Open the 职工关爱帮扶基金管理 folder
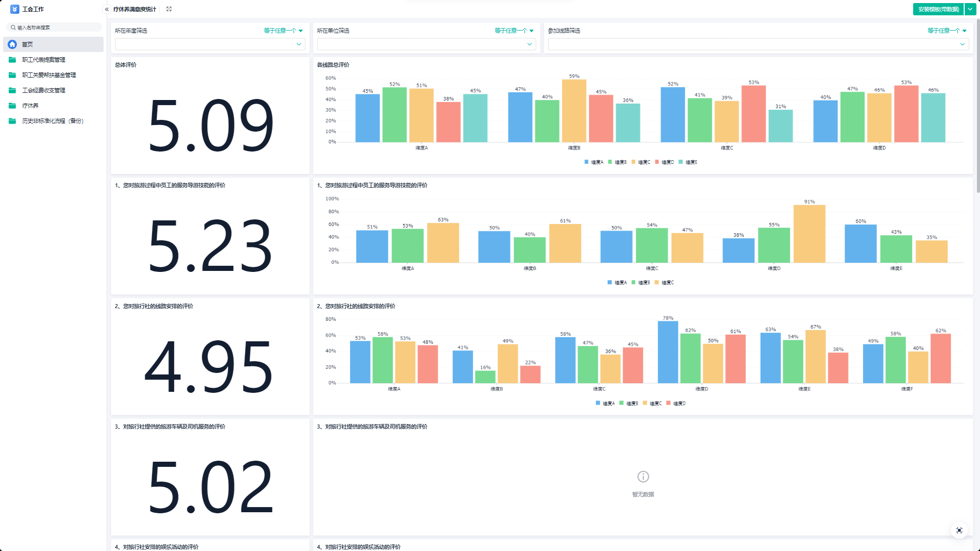Viewport: 980px width, 551px height. point(48,75)
